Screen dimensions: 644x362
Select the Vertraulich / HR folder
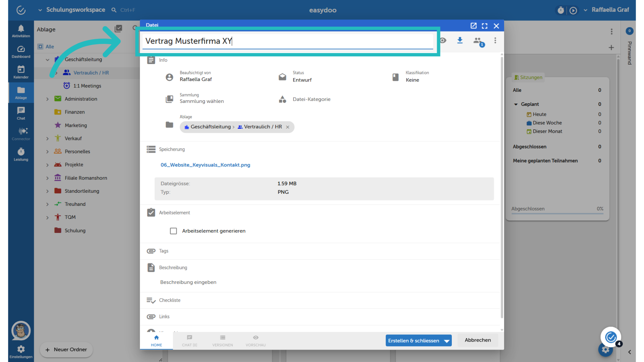point(91,73)
